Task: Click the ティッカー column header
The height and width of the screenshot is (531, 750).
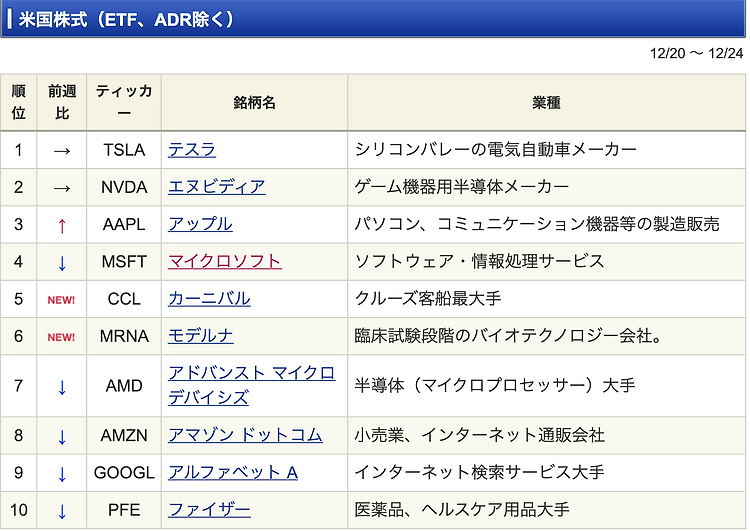Action: (x=124, y=102)
